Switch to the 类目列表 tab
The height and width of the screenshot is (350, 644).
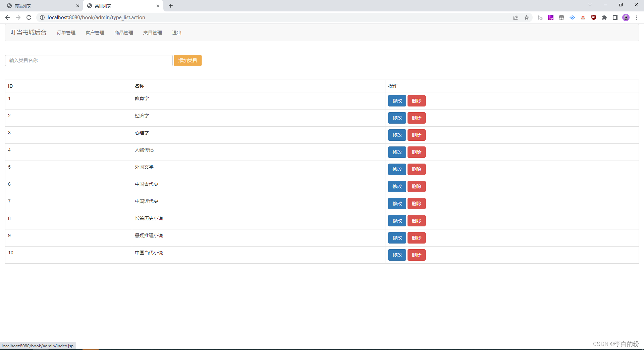click(x=123, y=6)
